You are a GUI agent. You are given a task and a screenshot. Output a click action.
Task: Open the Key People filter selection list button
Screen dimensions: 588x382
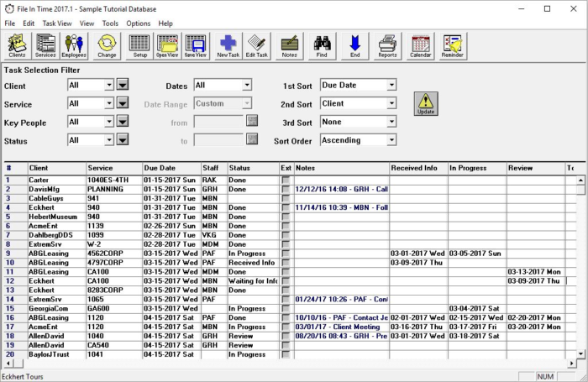[x=123, y=121]
